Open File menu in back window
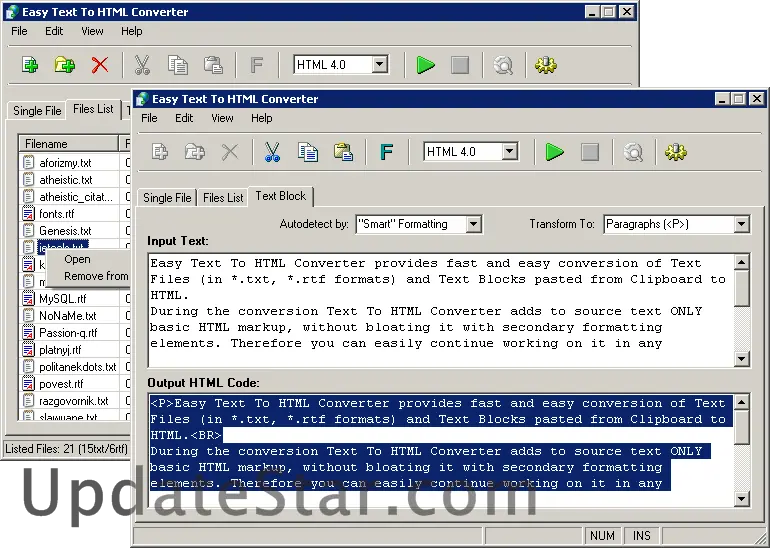The image size is (770, 548). tap(19, 31)
